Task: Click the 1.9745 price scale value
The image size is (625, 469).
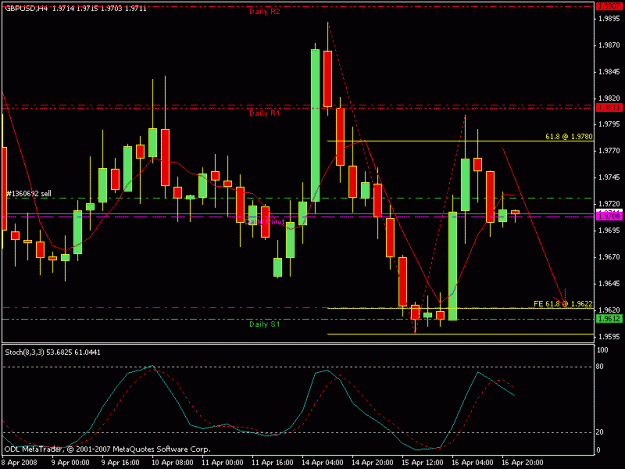Action: pos(609,177)
